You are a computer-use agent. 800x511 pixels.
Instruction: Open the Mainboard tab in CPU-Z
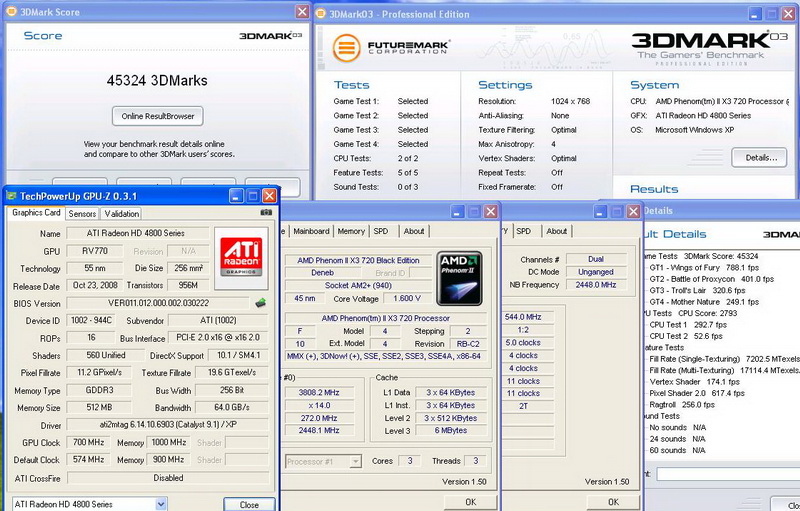tap(311, 231)
